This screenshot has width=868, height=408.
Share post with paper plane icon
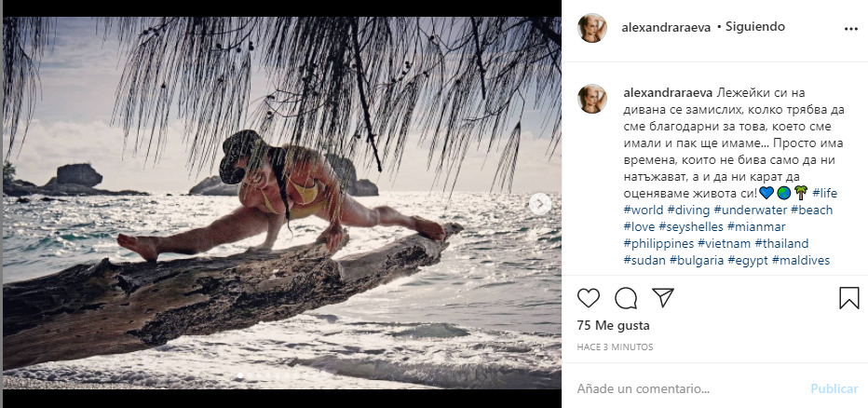pyautogui.click(x=662, y=298)
